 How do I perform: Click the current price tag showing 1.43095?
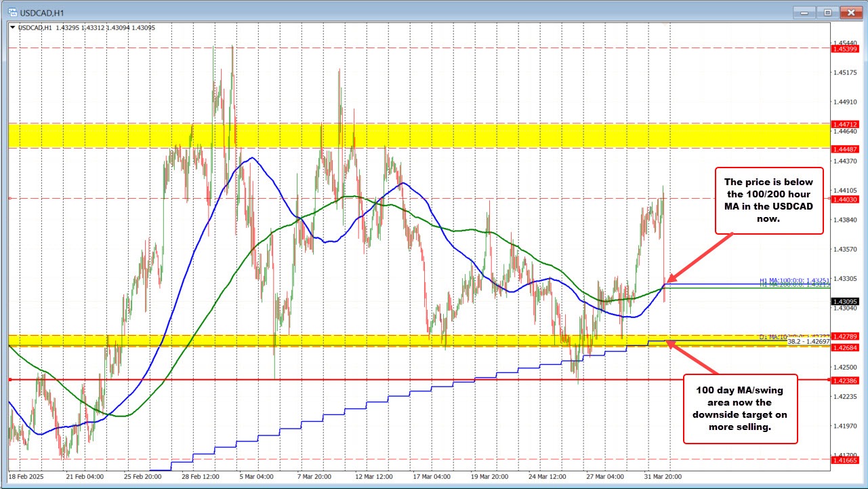coord(846,301)
